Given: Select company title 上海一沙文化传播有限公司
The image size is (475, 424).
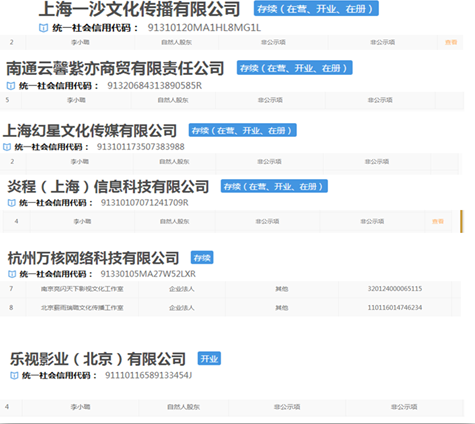Looking at the screenshot, I should [x=139, y=9].
